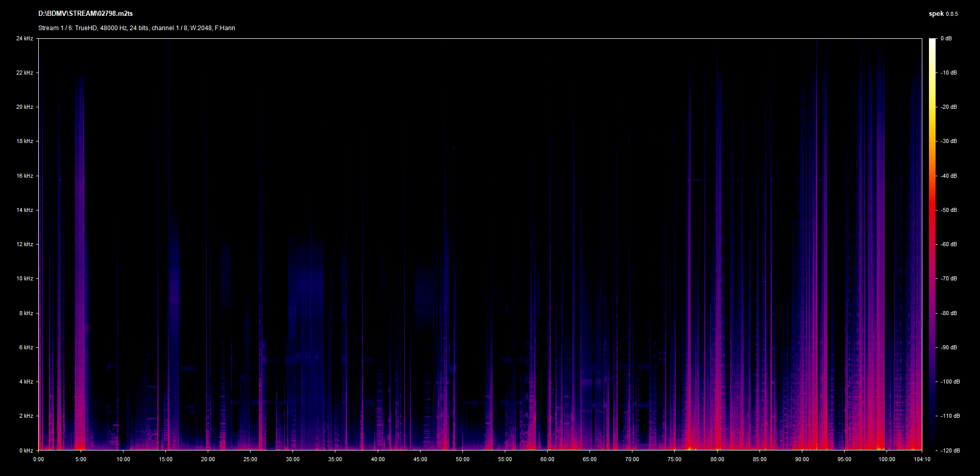
Task: Click the 0:00 time axis marker
Action: point(38,459)
